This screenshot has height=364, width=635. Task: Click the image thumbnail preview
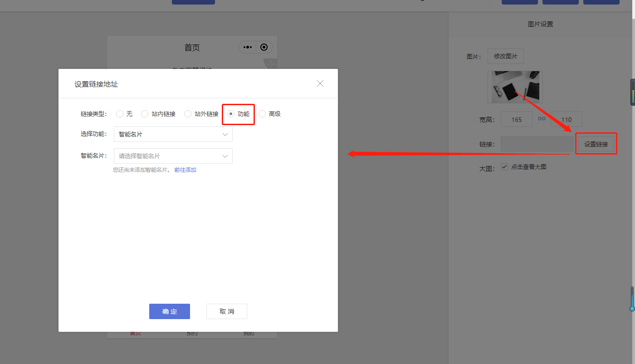point(515,87)
